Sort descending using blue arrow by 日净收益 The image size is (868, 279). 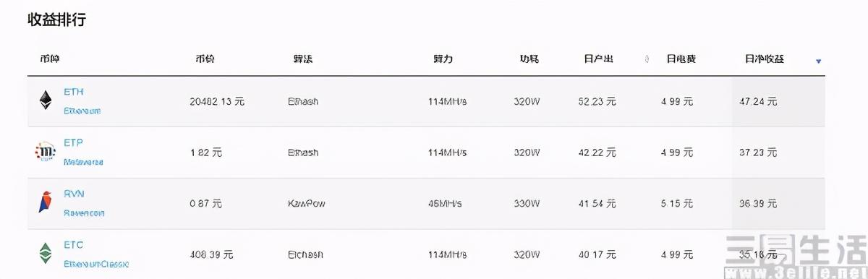818,61
